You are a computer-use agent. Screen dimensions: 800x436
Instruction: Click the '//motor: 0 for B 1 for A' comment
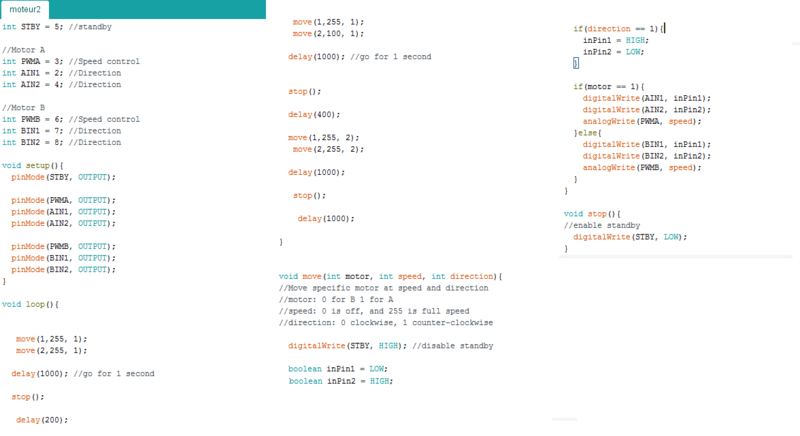[336, 299]
